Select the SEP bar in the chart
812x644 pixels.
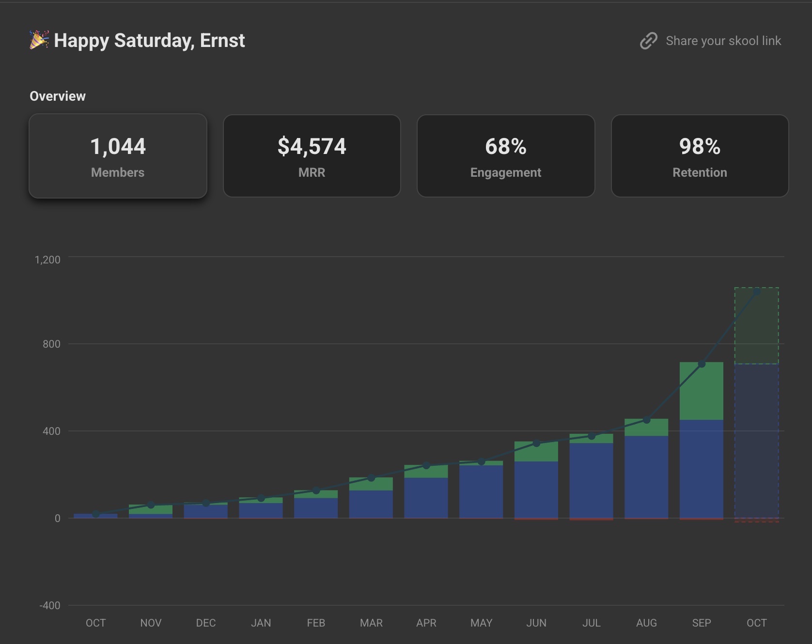click(701, 441)
